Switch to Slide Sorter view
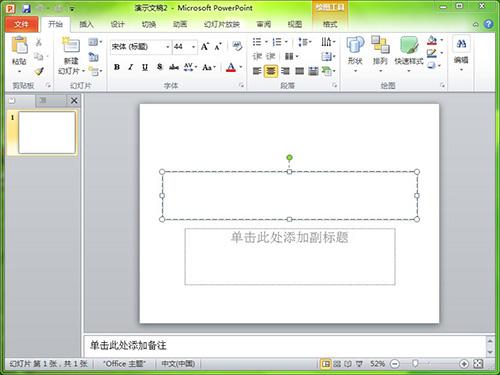The width and height of the screenshot is (500, 375). pos(337,364)
